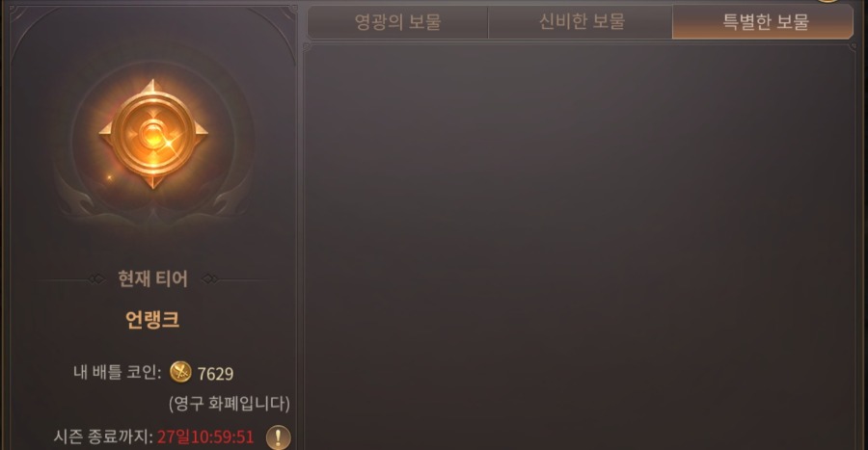Click the diamond ornament right of 현재 티어
The height and width of the screenshot is (450, 868).
[x=210, y=279]
